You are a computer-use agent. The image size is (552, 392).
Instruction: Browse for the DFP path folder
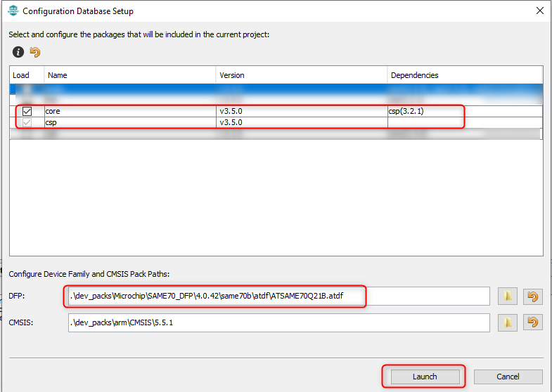pos(507,296)
